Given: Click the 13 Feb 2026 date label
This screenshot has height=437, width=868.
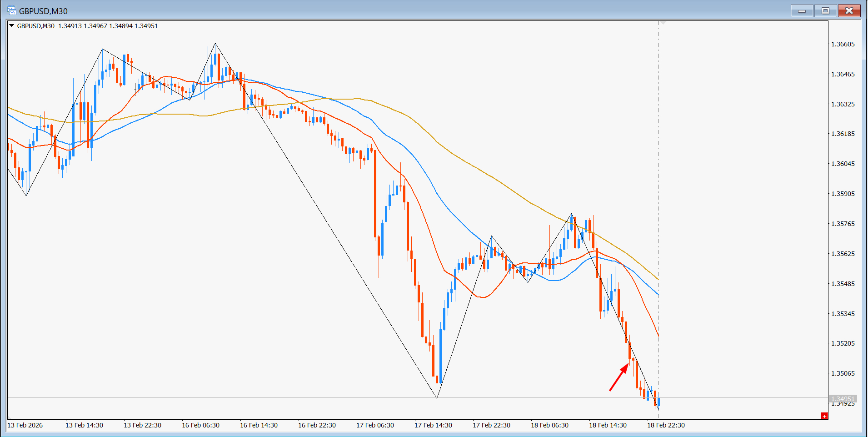Looking at the screenshot, I should pyautogui.click(x=25, y=425).
